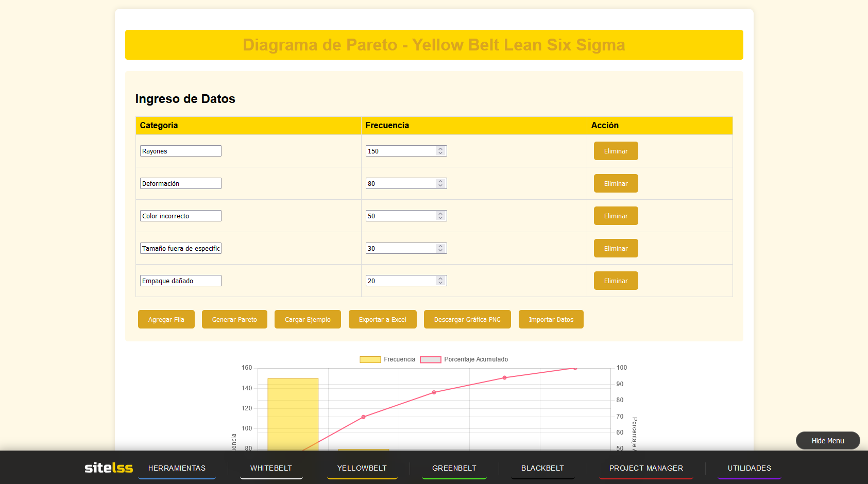Toggle Frecuencia legend swatch in chart
Screen dimensions: 868x484
click(x=370, y=359)
